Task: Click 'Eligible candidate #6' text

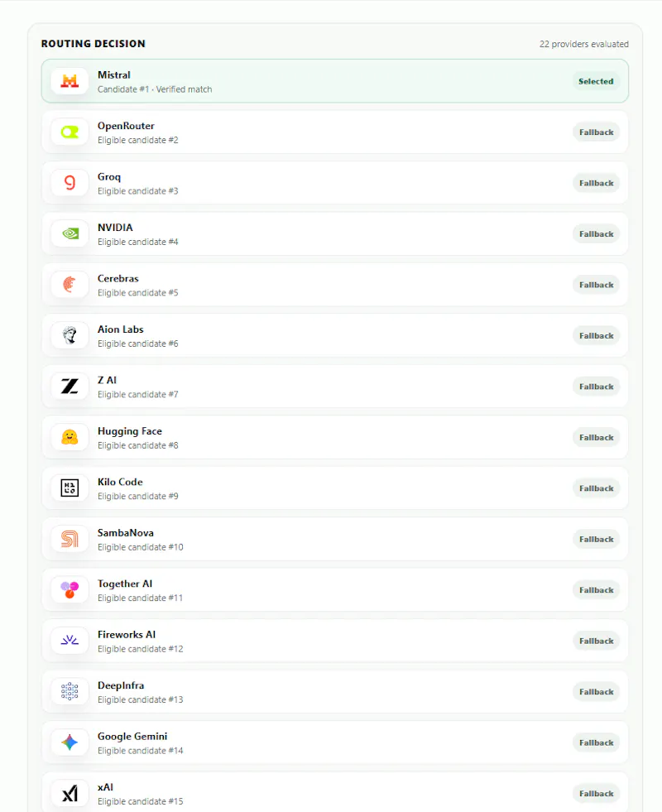Action: point(137,344)
